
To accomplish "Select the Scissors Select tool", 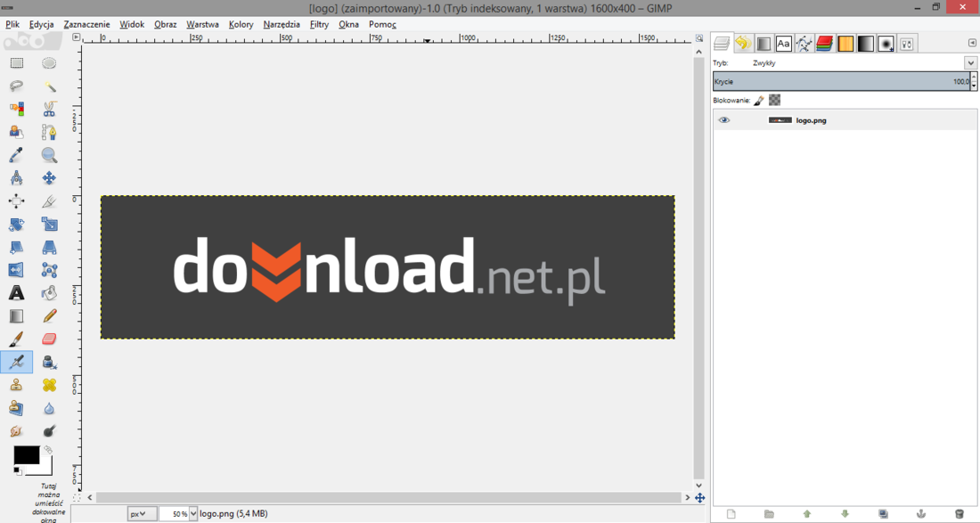I will pyautogui.click(x=49, y=110).
